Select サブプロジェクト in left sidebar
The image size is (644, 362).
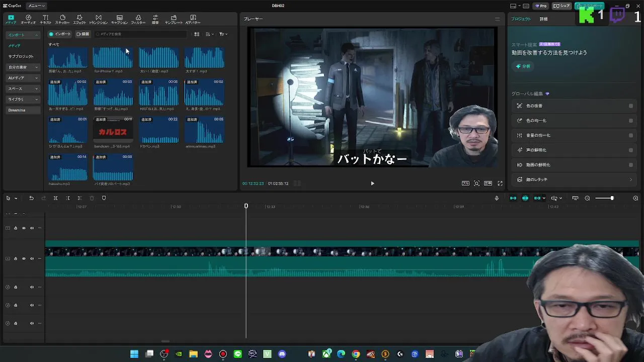pos(21,56)
